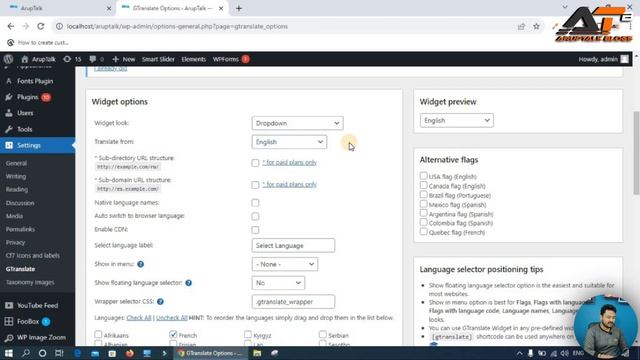Open the Tools sidebar menu
Viewport: 640px width, 360px height.
click(x=24, y=129)
